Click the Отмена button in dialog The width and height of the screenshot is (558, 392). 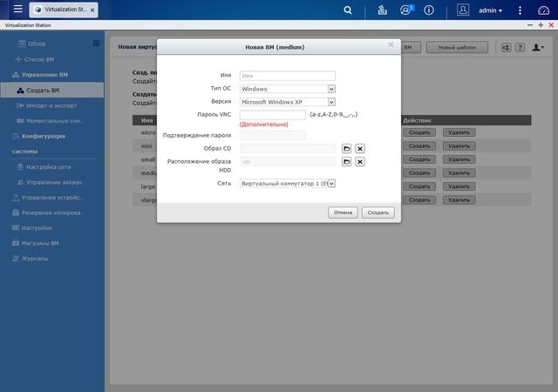click(x=343, y=213)
